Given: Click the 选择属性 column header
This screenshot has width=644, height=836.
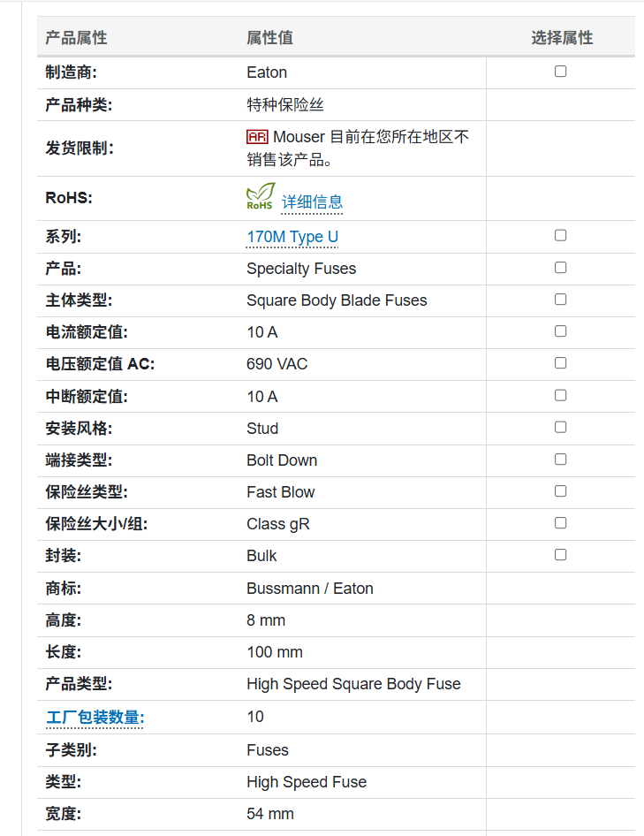Looking at the screenshot, I should click(562, 38).
